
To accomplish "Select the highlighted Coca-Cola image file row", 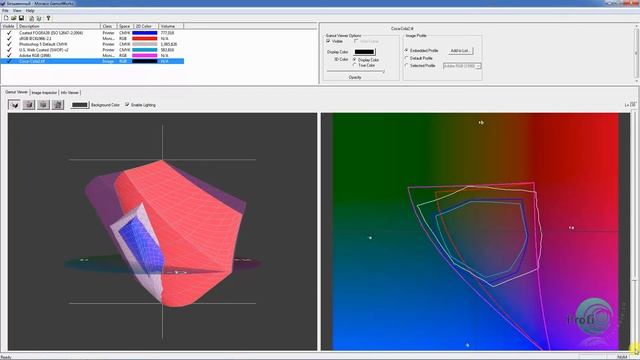I will [92, 61].
